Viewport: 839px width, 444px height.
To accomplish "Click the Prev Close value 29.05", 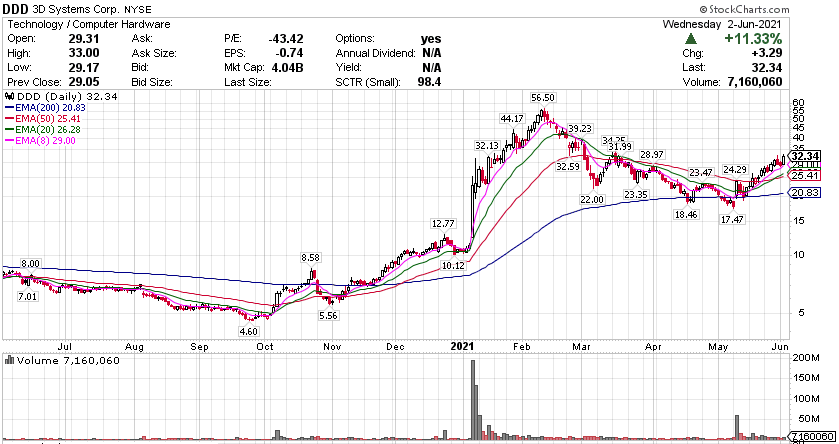I will [x=83, y=82].
